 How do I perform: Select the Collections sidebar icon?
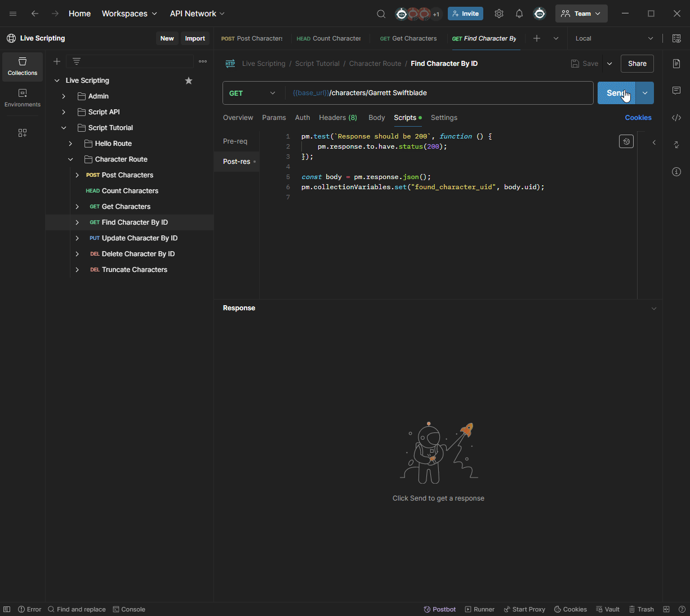pyautogui.click(x=23, y=66)
